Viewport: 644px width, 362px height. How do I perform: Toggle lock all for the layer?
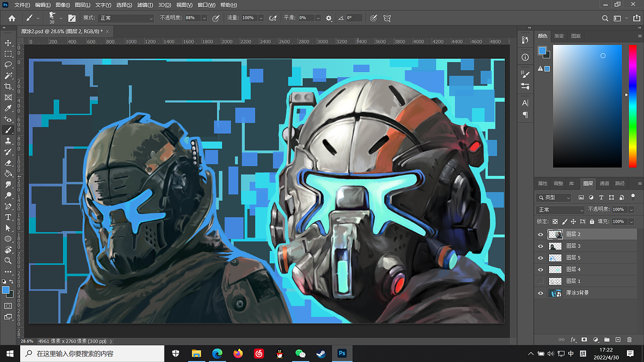(x=592, y=221)
